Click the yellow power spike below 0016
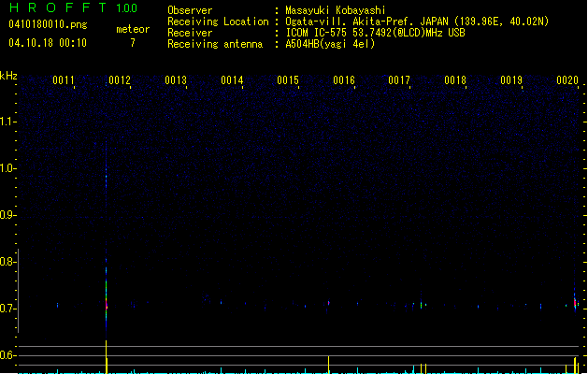The height and width of the screenshot is (374, 588). (x=328, y=365)
